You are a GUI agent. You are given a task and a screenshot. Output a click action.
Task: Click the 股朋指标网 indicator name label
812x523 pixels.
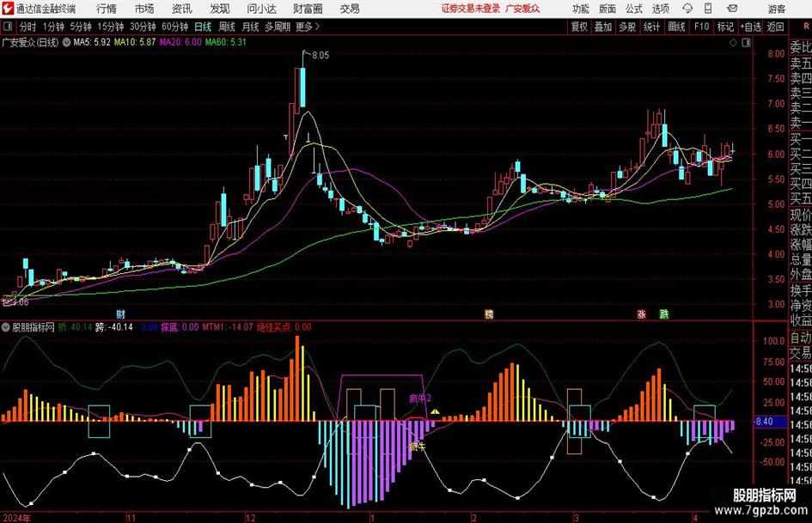(x=34, y=327)
